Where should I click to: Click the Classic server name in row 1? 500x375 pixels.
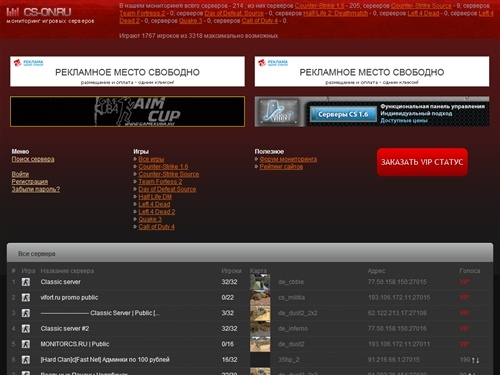(61, 282)
